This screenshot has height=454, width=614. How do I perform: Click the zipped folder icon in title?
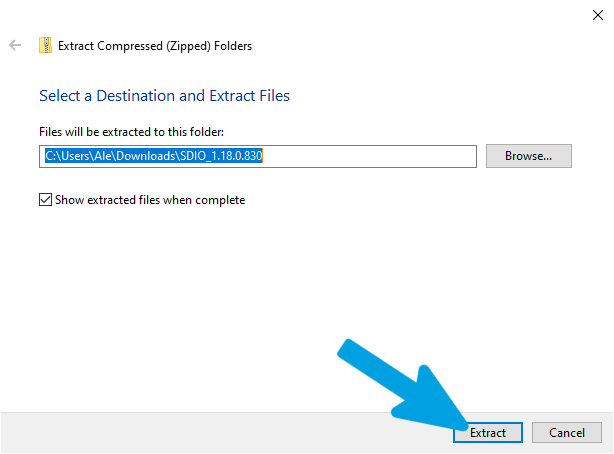[45, 45]
